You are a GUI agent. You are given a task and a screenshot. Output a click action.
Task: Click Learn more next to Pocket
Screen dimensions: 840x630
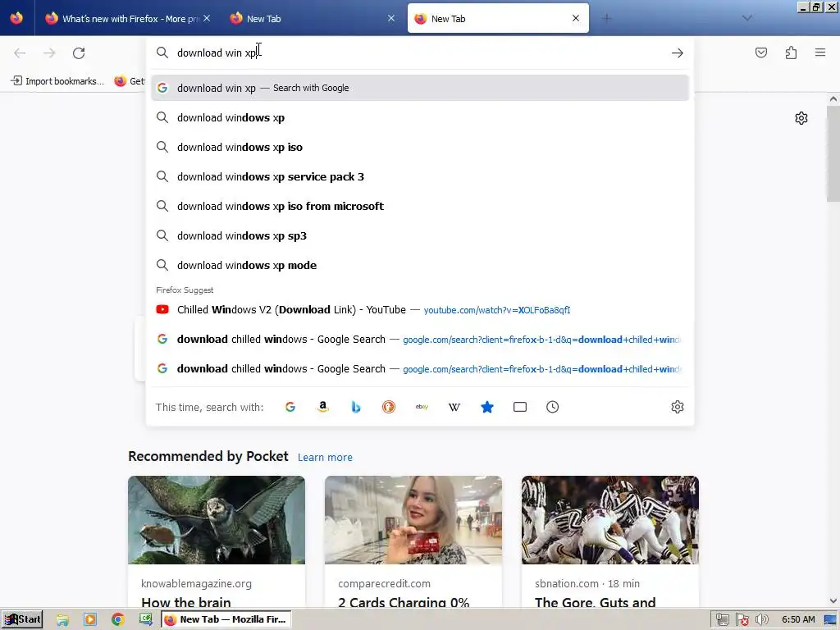pos(325,458)
